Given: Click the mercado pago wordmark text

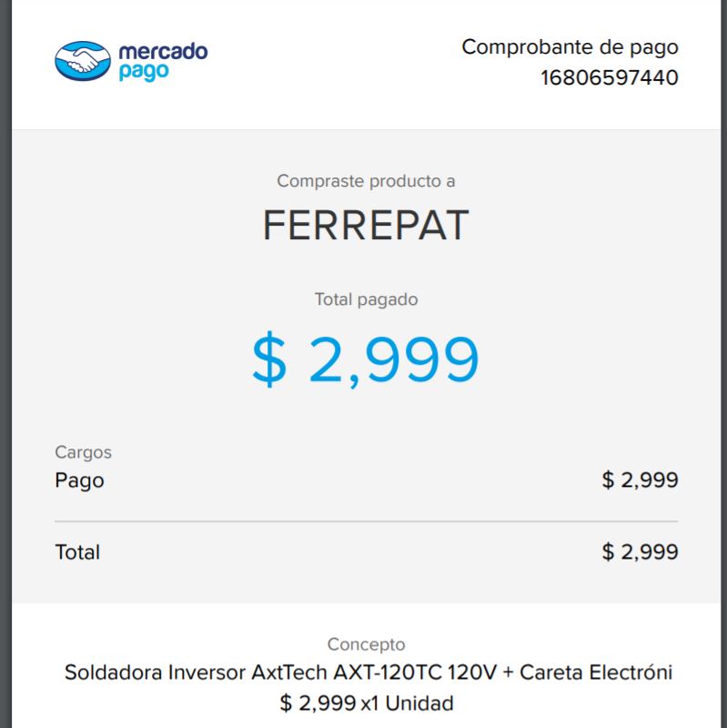Looking at the screenshot, I should click(x=163, y=62).
